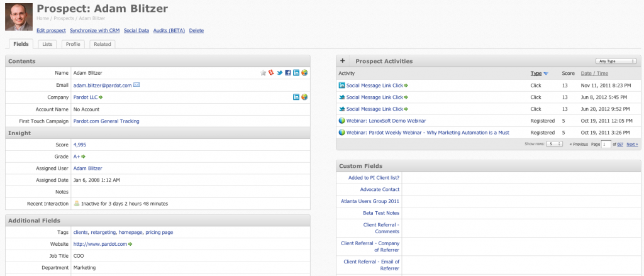Sort activities by Date / Time header

pos(594,74)
